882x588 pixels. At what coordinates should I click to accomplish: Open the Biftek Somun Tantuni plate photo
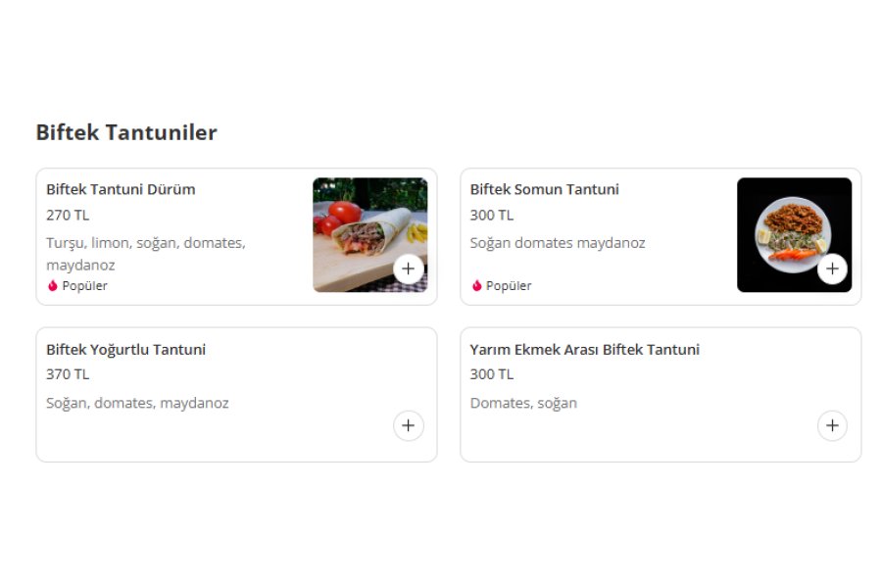pyautogui.click(x=794, y=234)
